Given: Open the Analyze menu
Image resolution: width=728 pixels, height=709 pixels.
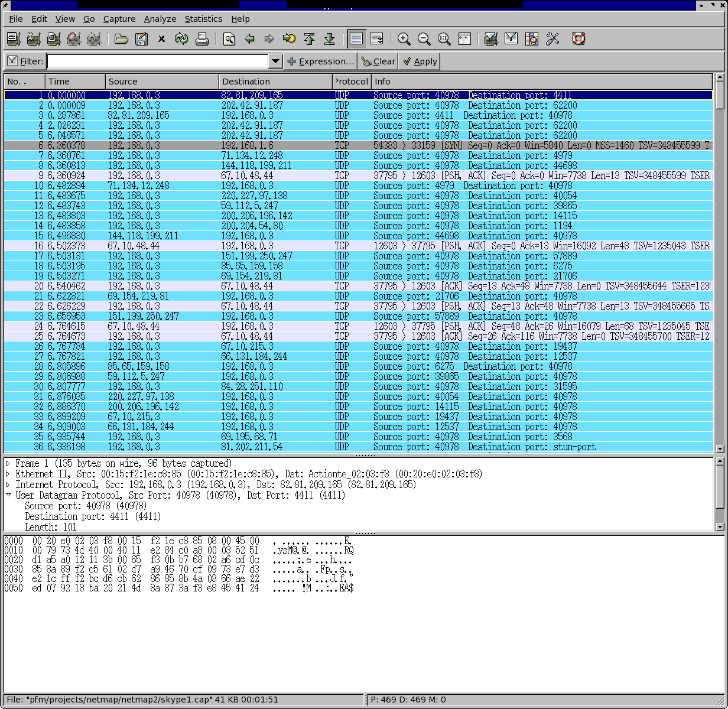Looking at the screenshot, I should click(x=160, y=19).
